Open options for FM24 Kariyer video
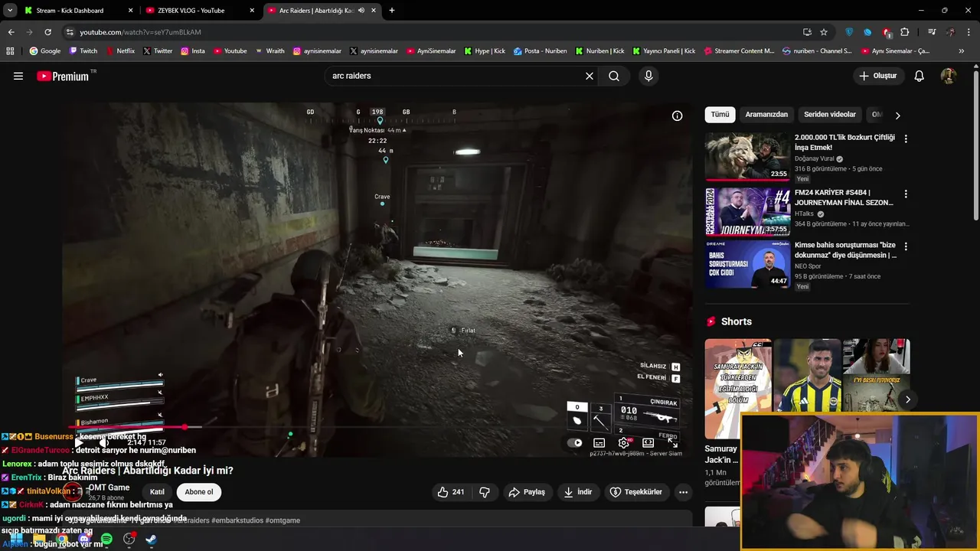This screenshot has width=980, height=551. (906, 194)
